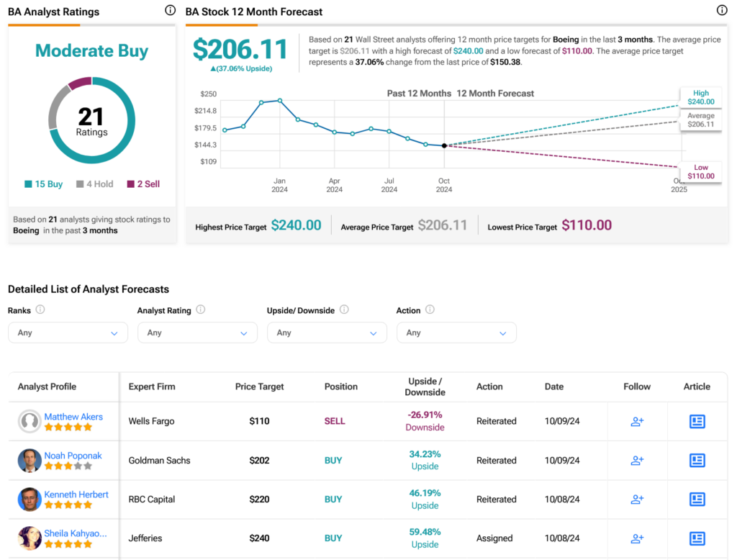Image resolution: width=737 pixels, height=560 pixels.
Task: Click Noah Poponak's profile photo
Action: pyautogui.click(x=29, y=461)
